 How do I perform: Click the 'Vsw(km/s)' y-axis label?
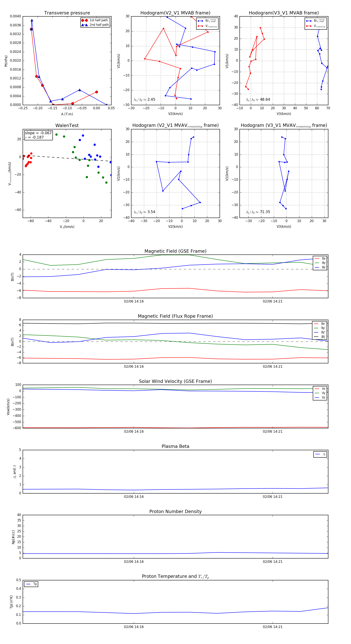(8, 407)
